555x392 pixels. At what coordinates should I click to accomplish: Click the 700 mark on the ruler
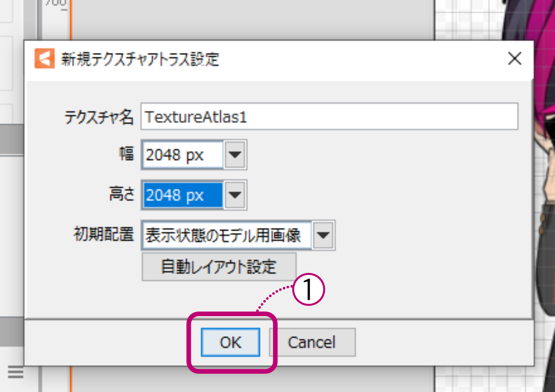[x=56, y=3]
